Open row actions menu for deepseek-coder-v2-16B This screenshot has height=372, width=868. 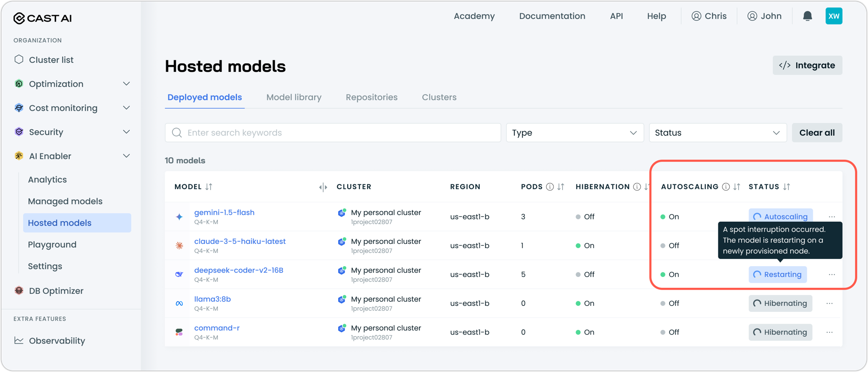click(x=832, y=275)
